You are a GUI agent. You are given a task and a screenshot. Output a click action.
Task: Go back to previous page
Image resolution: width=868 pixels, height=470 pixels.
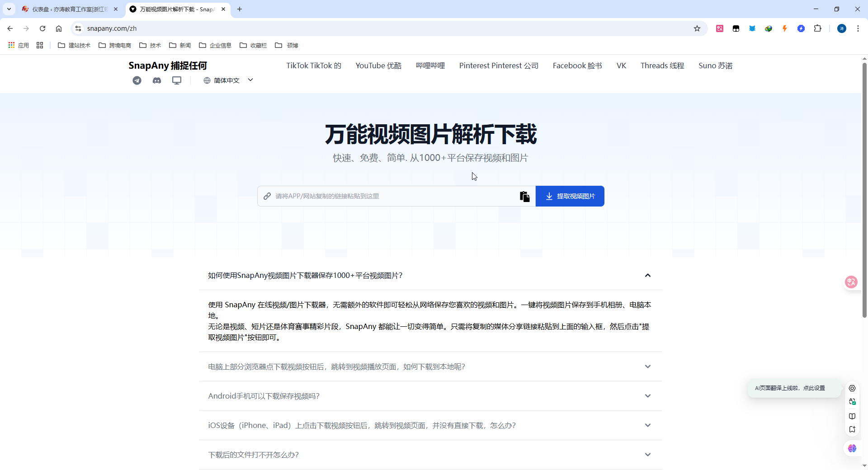tap(10, 28)
